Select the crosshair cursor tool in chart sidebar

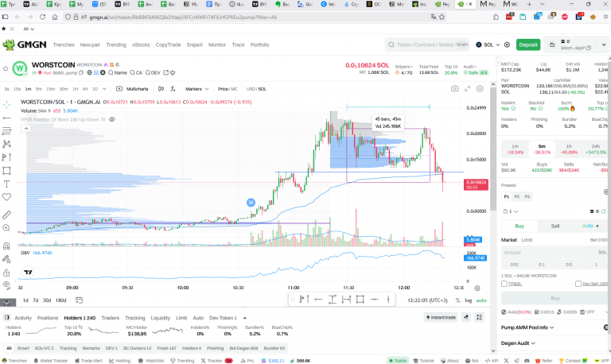tap(6, 104)
